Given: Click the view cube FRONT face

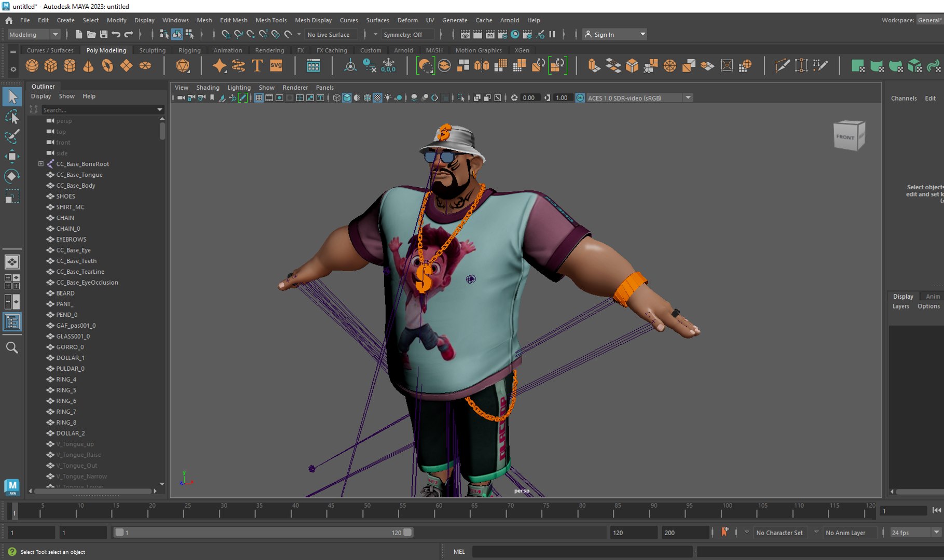Looking at the screenshot, I should tap(845, 137).
